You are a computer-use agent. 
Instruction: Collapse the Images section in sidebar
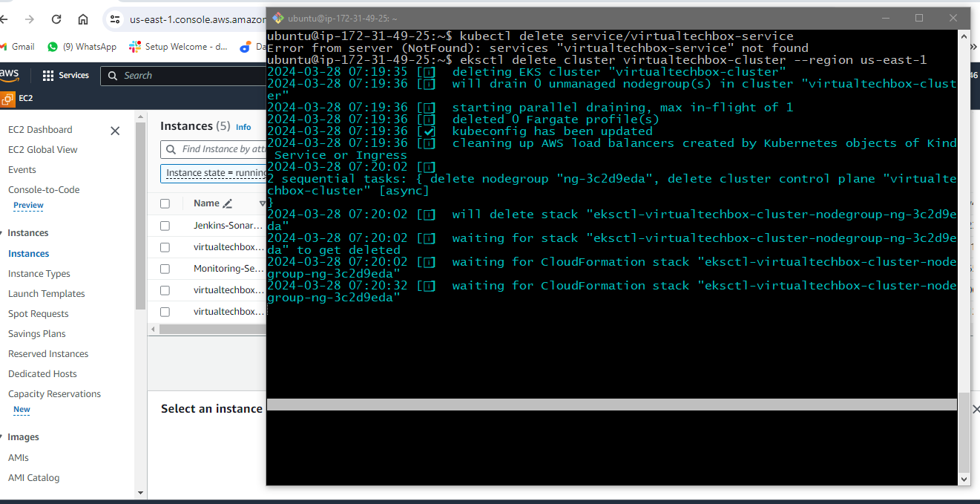pyautogui.click(x=3, y=437)
